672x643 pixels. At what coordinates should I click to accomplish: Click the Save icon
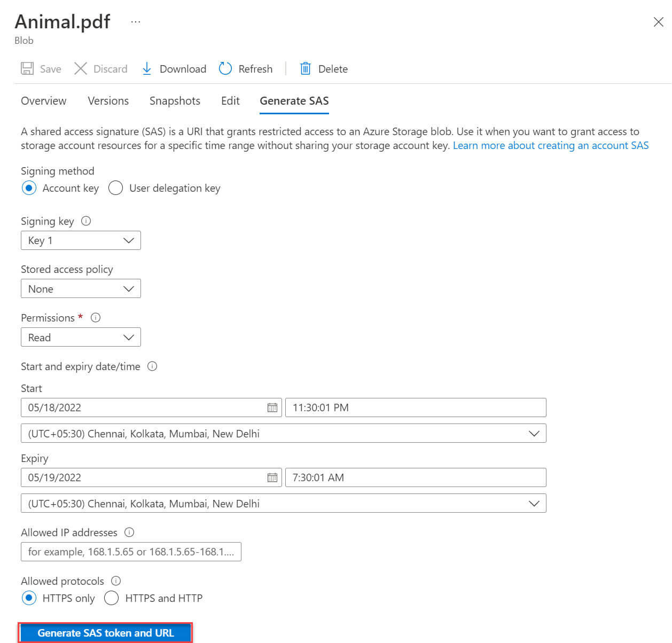(27, 68)
